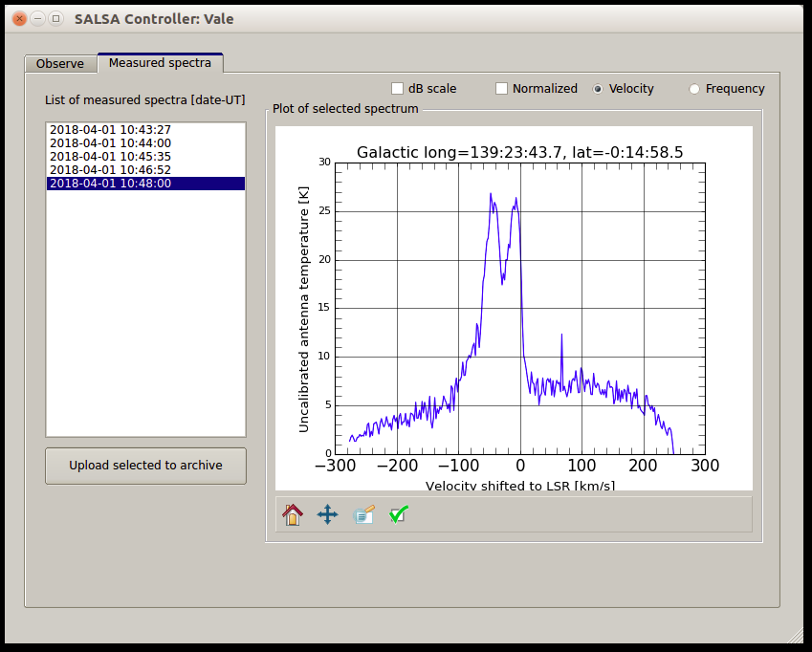Viewport: 812px width, 652px height.
Task: Select spectrum 2018-04-01 10:43:27
Action: coord(145,129)
